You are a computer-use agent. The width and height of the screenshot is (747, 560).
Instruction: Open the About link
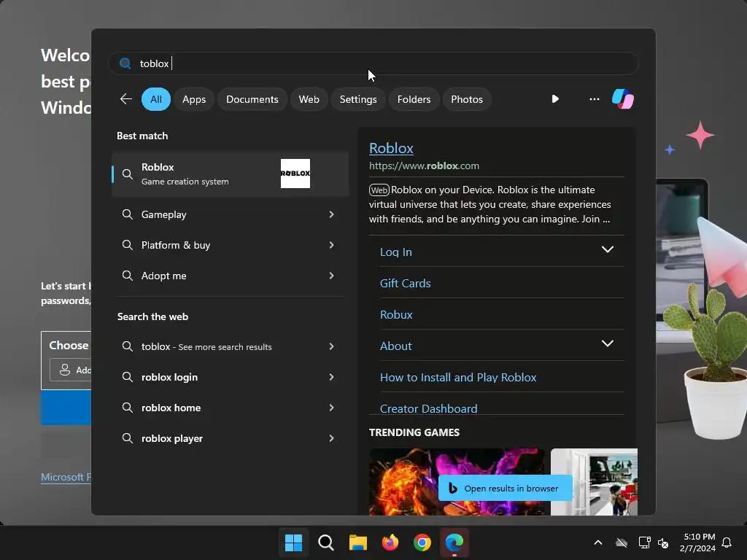click(x=396, y=346)
